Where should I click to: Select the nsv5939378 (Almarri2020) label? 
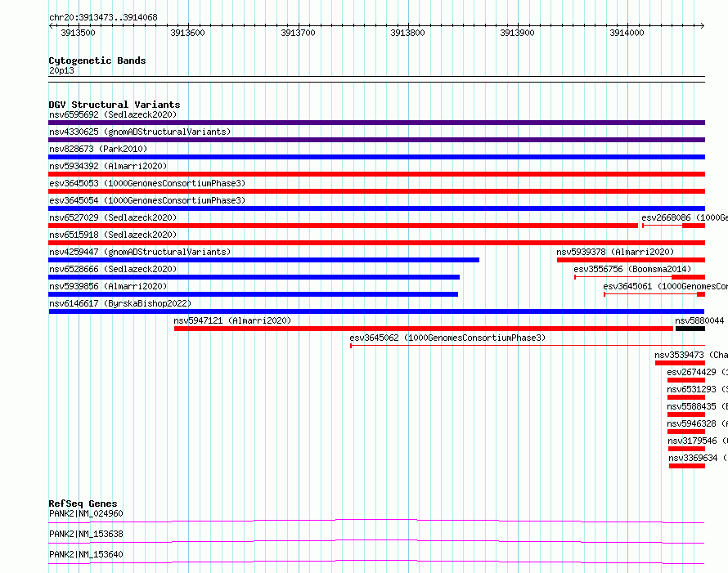tap(615, 252)
